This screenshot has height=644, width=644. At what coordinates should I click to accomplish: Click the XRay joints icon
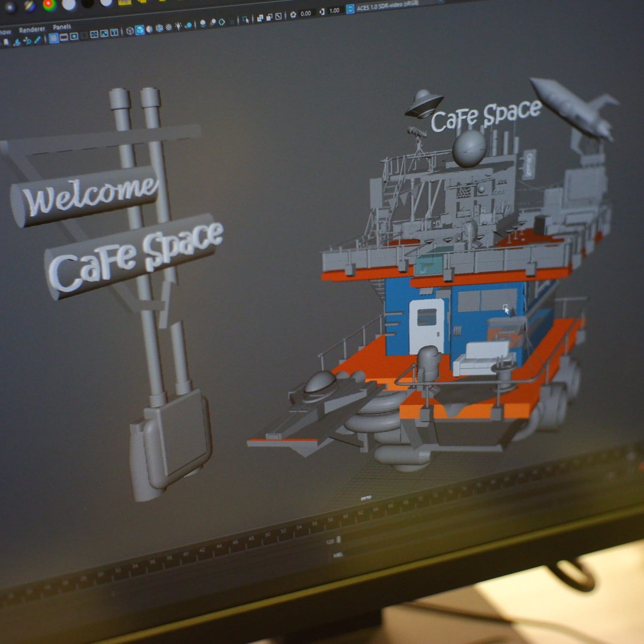coord(278,16)
